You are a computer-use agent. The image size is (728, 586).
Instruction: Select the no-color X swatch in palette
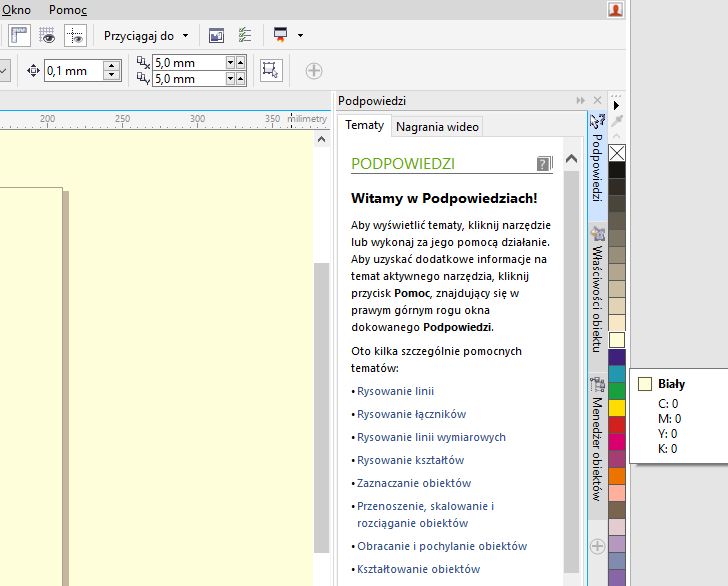[x=617, y=153]
